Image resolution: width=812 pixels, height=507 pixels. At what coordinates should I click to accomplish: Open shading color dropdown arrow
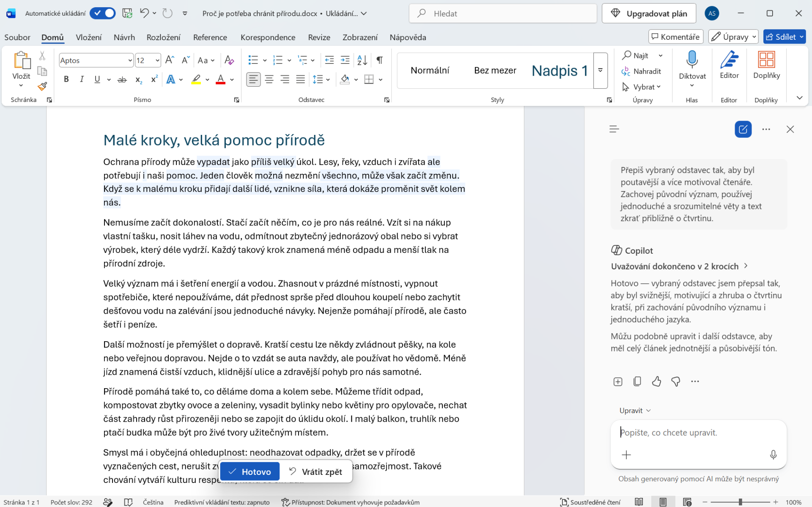click(x=356, y=79)
